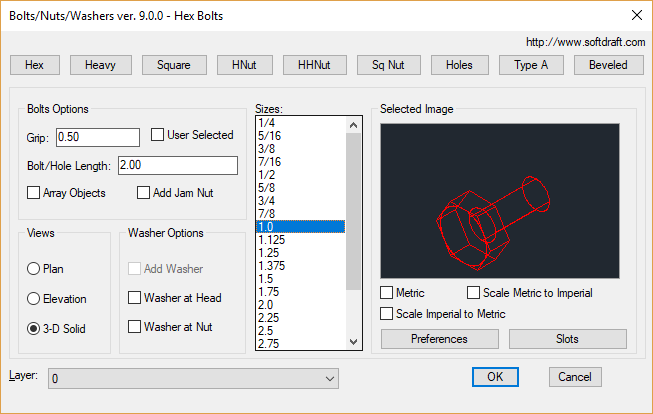
Task: Toggle the Array Objects checkbox
Action: [x=35, y=193]
